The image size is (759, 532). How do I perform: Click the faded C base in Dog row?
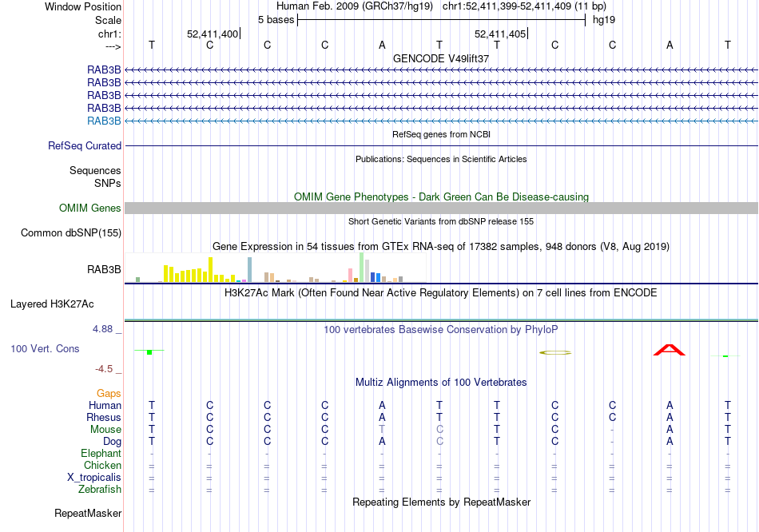(x=439, y=442)
